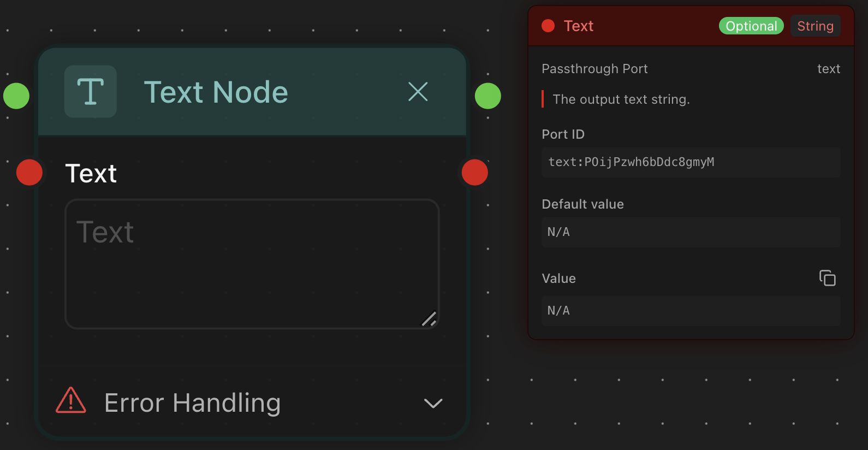Click the Value N/A field
Viewport: 868px width, 450px height.
click(691, 311)
